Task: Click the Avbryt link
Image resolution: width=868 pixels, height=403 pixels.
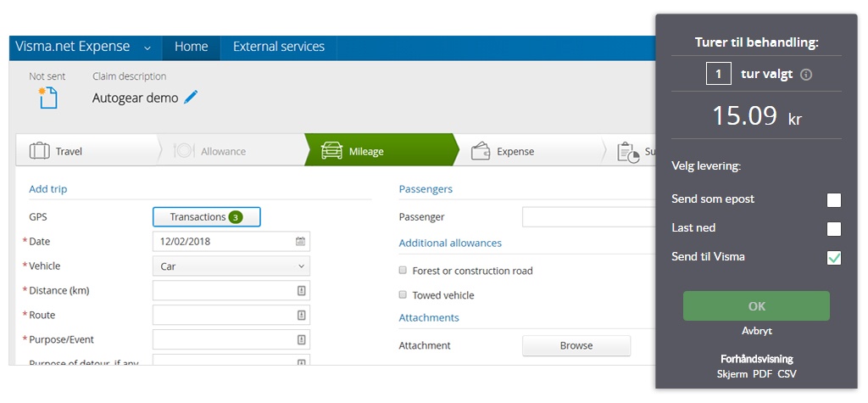Action: pyautogui.click(x=756, y=331)
